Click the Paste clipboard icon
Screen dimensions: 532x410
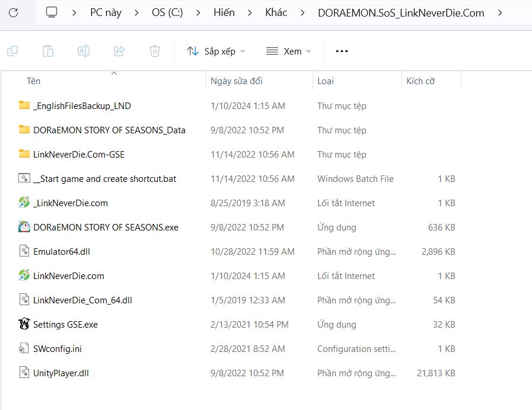(x=48, y=51)
